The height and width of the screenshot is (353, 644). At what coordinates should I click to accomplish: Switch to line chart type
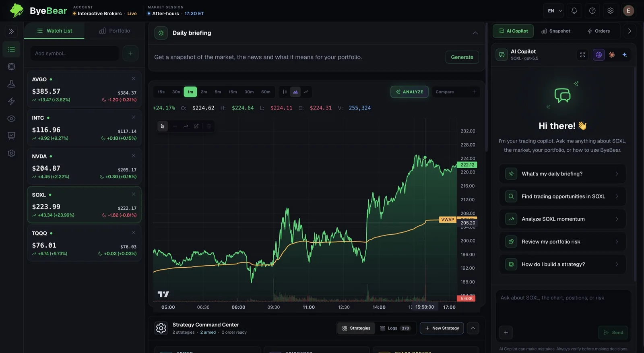[x=306, y=92]
